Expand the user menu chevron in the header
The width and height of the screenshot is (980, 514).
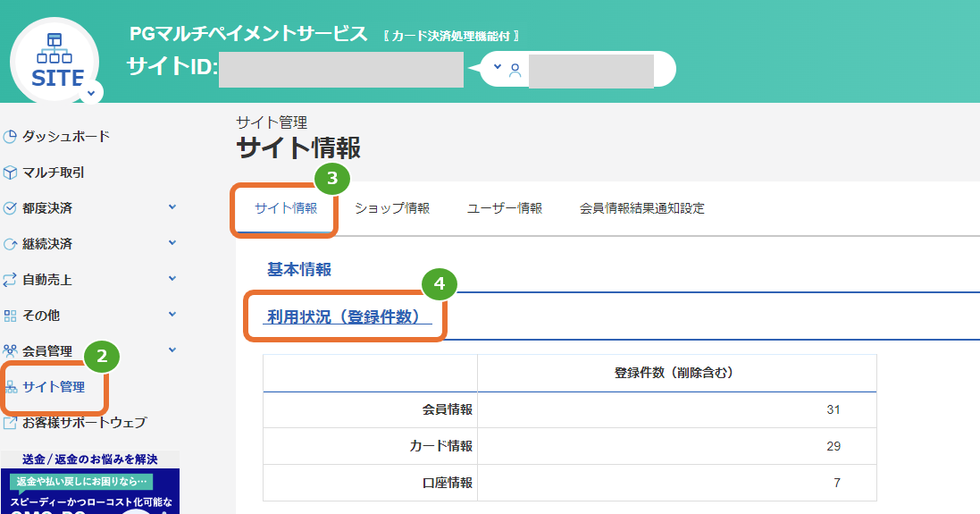click(498, 66)
